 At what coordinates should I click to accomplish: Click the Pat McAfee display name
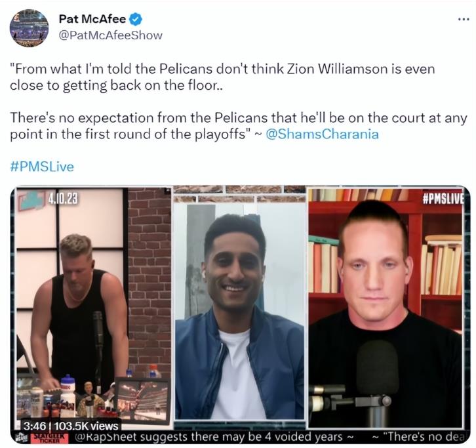point(92,19)
